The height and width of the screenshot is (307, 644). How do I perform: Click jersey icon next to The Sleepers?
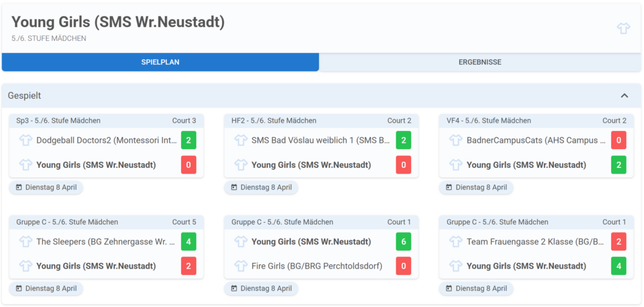(25, 242)
